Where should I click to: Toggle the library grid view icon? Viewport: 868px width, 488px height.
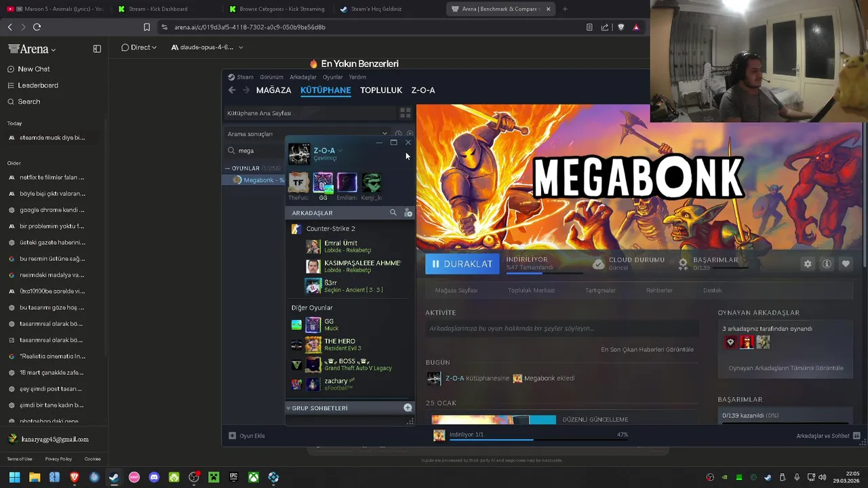click(406, 113)
